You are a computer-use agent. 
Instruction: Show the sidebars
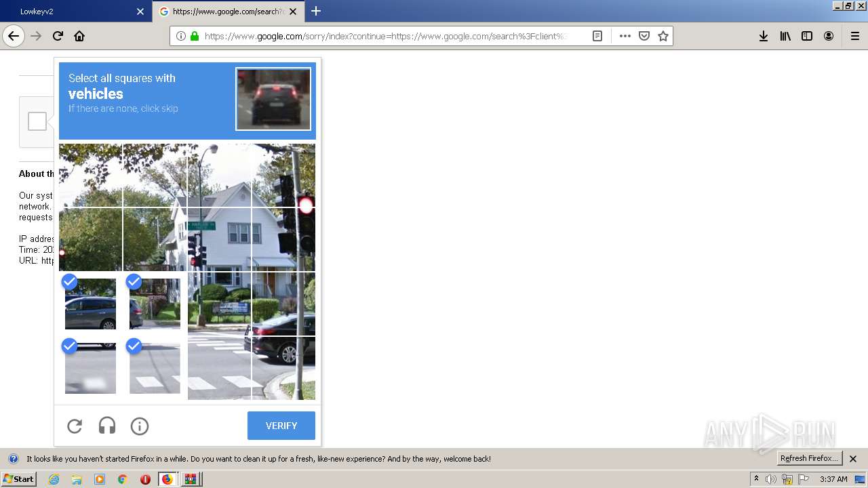tap(807, 36)
